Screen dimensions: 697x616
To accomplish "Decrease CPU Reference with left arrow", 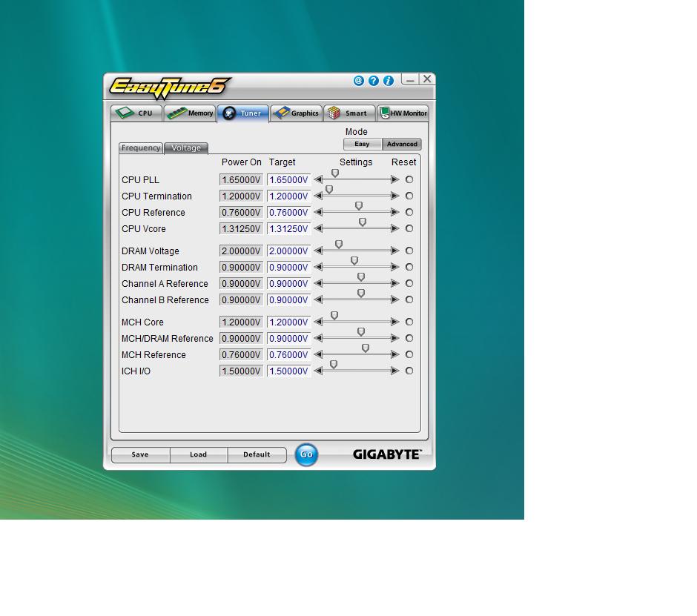I will pyautogui.click(x=318, y=213).
